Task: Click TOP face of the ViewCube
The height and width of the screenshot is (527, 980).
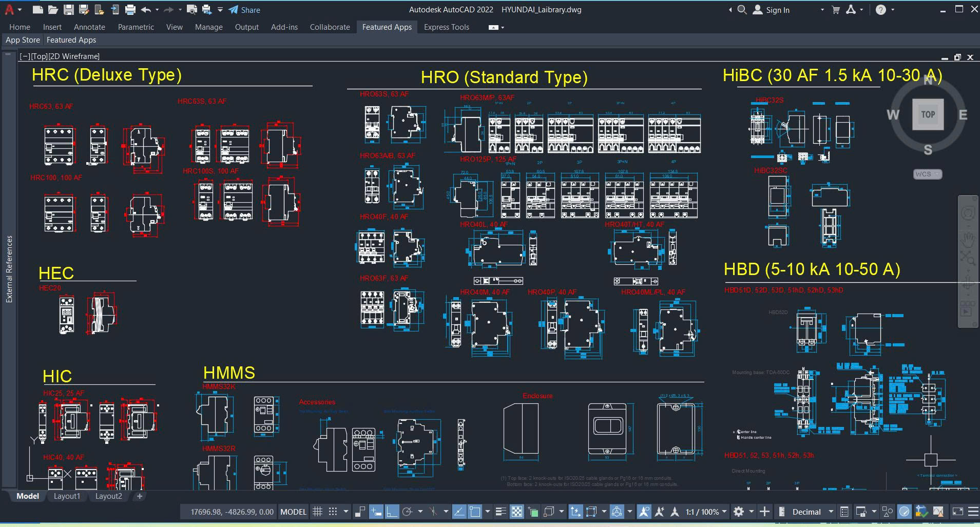Action: (x=928, y=114)
